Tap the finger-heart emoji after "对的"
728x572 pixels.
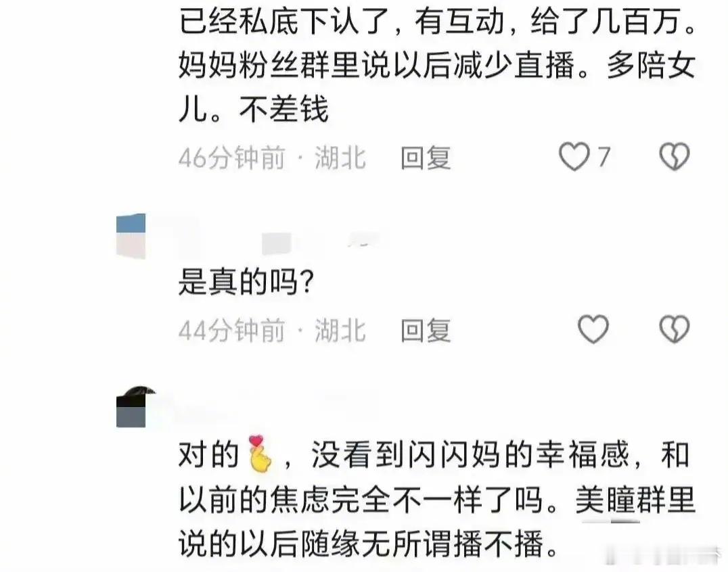pos(260,453)
